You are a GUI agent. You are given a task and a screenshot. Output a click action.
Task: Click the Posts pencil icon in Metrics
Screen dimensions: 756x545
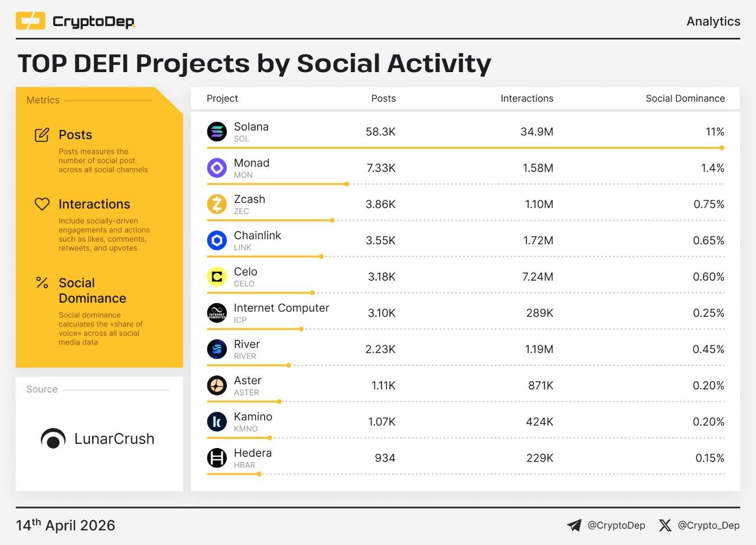tap(42, 135)
